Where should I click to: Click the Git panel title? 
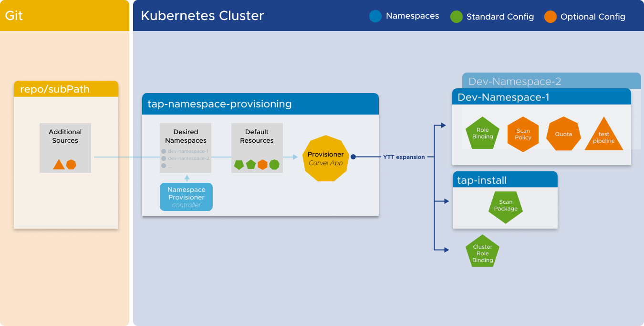14,15
